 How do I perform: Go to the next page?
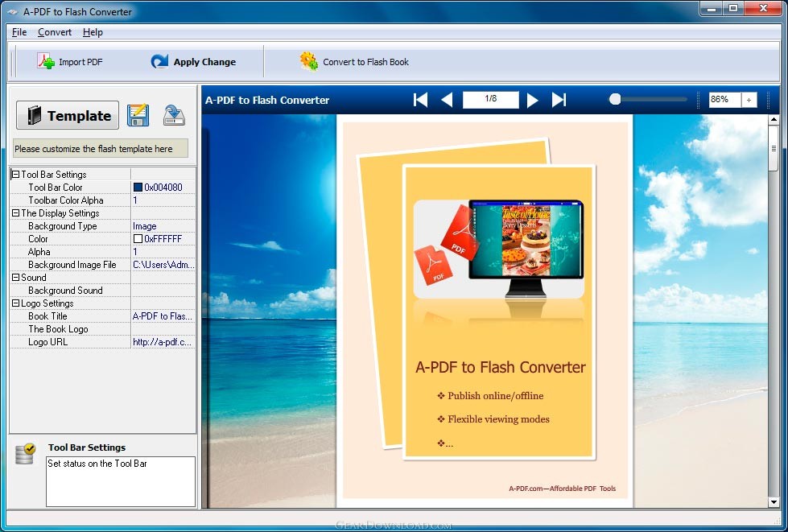533,100
